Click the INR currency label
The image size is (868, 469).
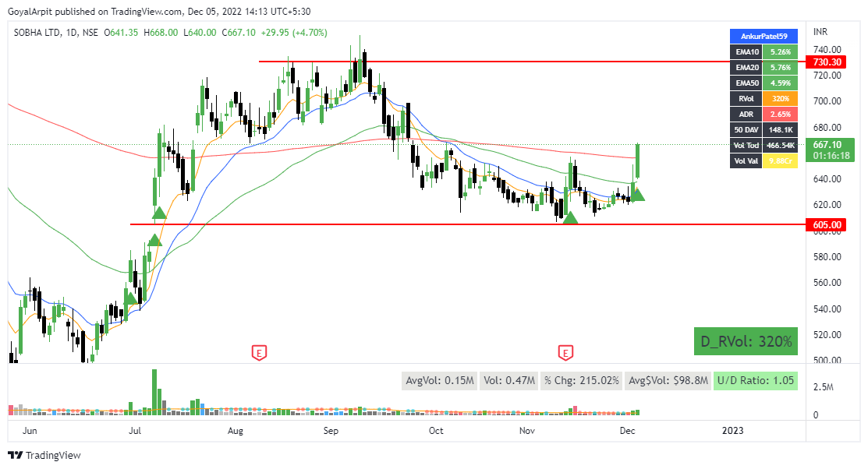(x=820, y=31)
